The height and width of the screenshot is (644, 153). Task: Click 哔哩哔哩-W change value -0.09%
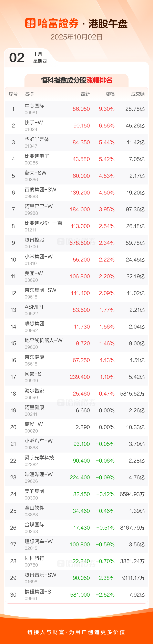pos(105,477)
